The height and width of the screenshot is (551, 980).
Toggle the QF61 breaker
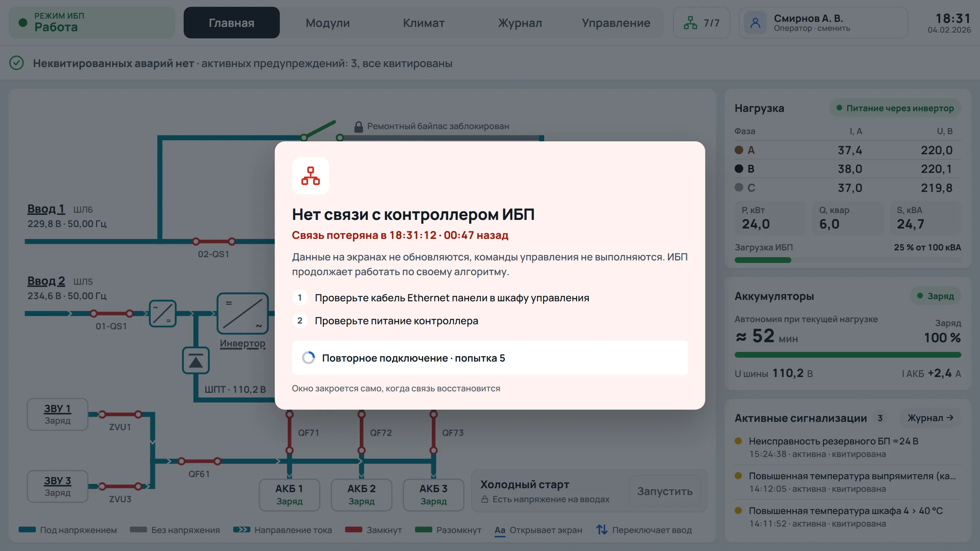click(x=199, y=461)
